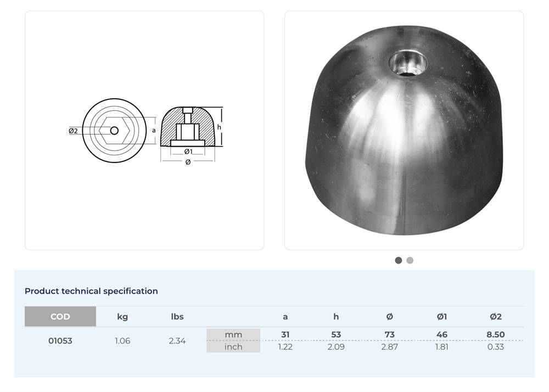Click the 'h' dimension column header
Viewport: 549px width, 392px height.
pyautogui.click(x=336, y=317)
